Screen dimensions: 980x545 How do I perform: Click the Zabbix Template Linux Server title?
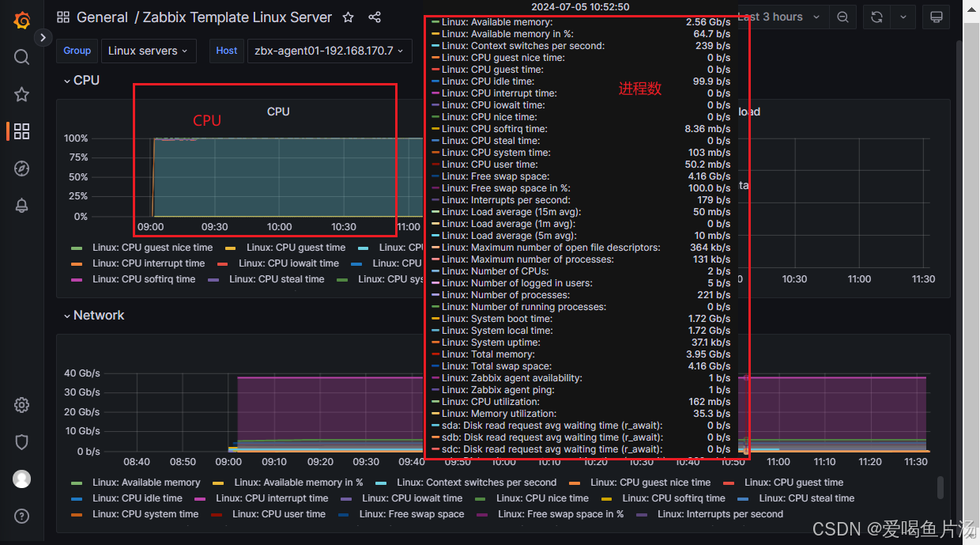(x=238, y=17)
